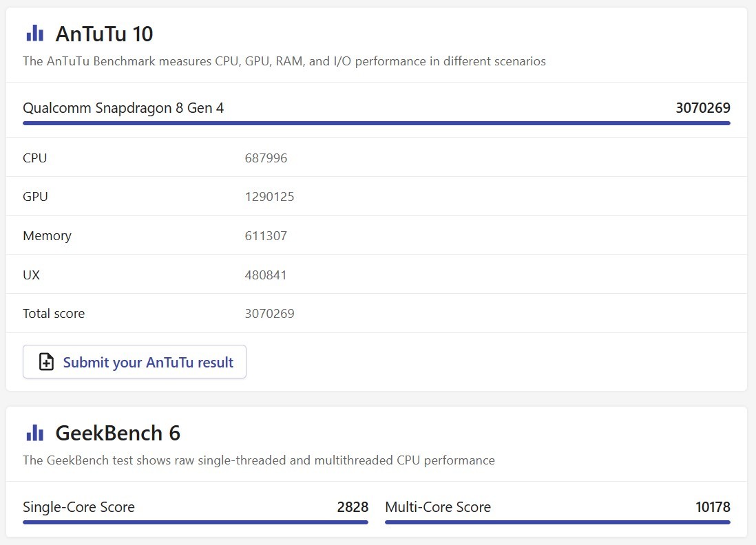Image resolution: width=756 pixels, height=545 pixels.
Task: Click the GeekBench 6 bar chart icon
Action: point(34,433)
